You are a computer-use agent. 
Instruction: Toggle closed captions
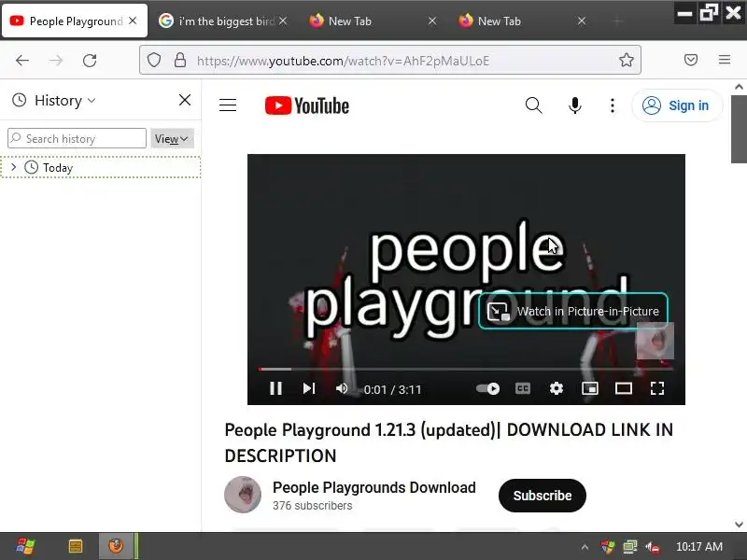[523, 388]
